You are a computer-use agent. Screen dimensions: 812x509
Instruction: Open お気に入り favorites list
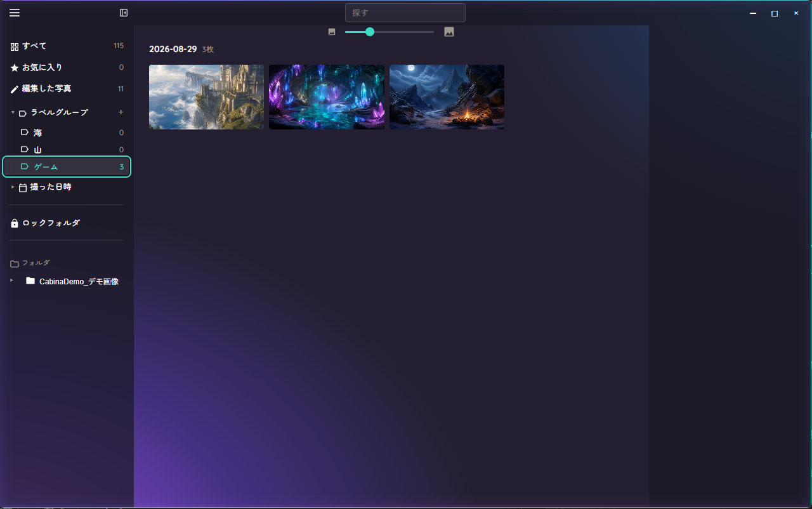tap(67, 67)
